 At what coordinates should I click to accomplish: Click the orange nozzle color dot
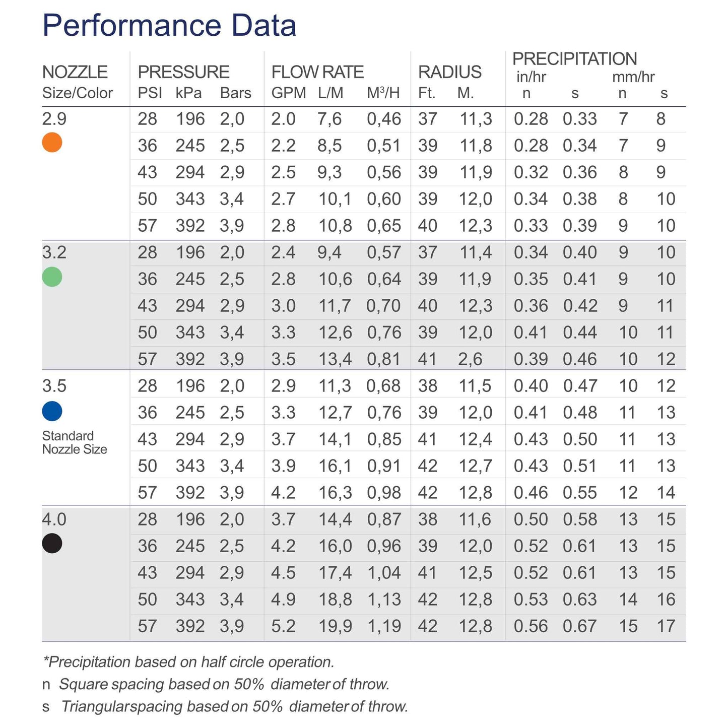click(52, 143)
